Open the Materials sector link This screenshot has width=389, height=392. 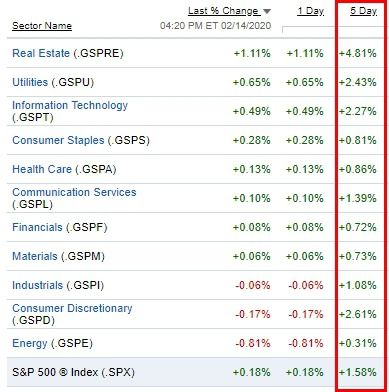coord(35,256)
